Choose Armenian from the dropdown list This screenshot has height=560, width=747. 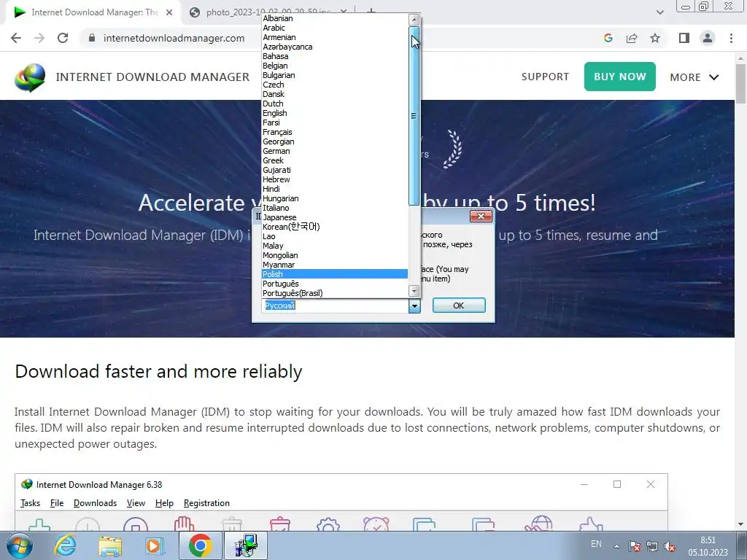[x=334, y=38]
